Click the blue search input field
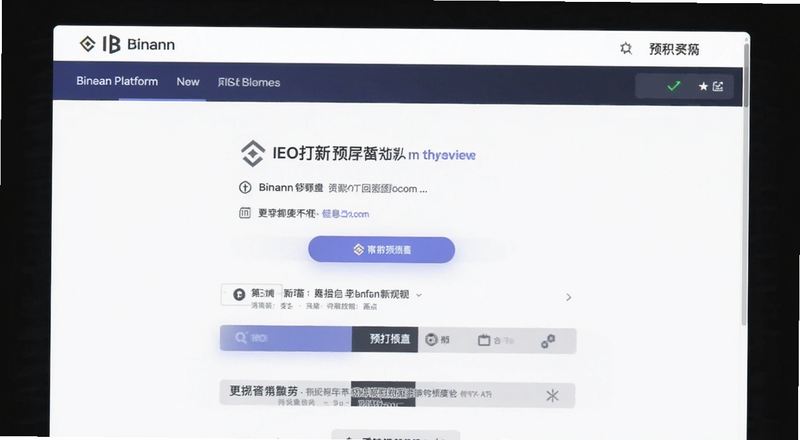 pyautogui.click(x=286, y=338)
